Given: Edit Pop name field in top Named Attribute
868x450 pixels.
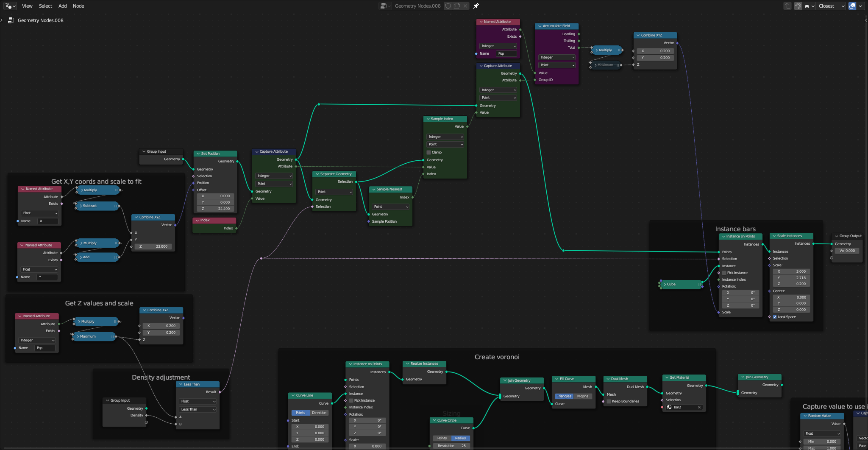Looking at the screenshot, I should click(x=506, y=53).
